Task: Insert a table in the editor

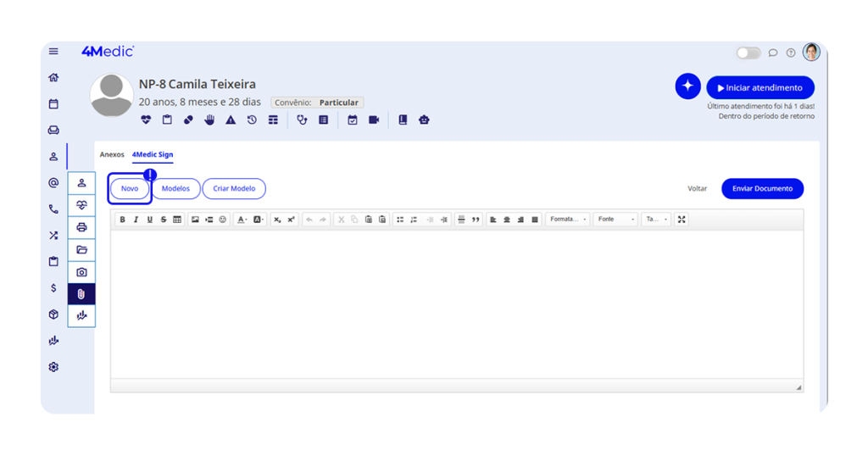Action: pyautogui.click(x=177, y=220)
